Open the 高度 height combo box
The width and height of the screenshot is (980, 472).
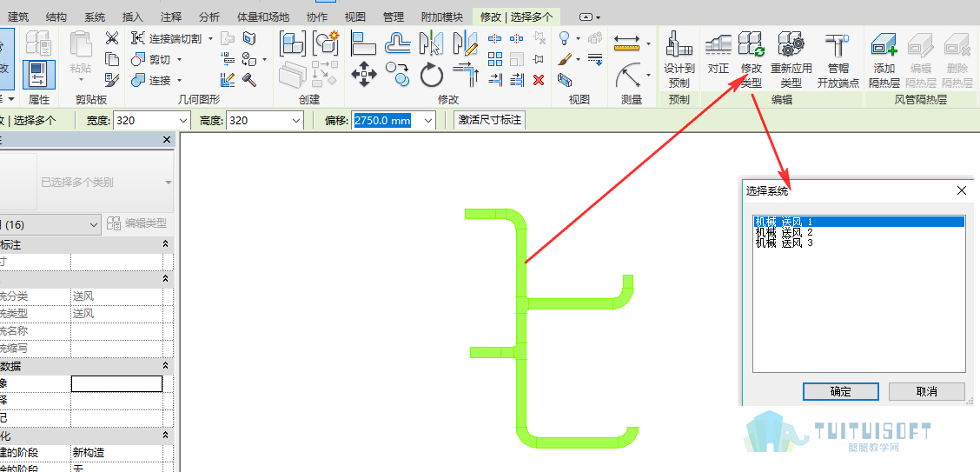pos(297,120)
